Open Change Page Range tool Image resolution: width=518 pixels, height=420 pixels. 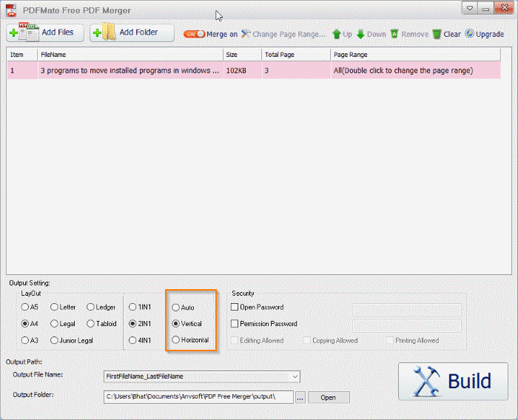point(283,34)
